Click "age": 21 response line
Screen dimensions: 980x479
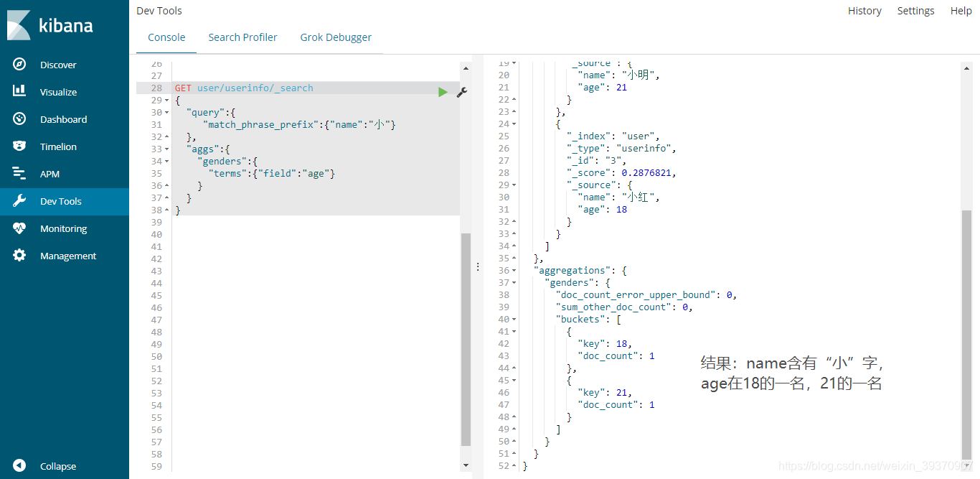coord(603,87)
